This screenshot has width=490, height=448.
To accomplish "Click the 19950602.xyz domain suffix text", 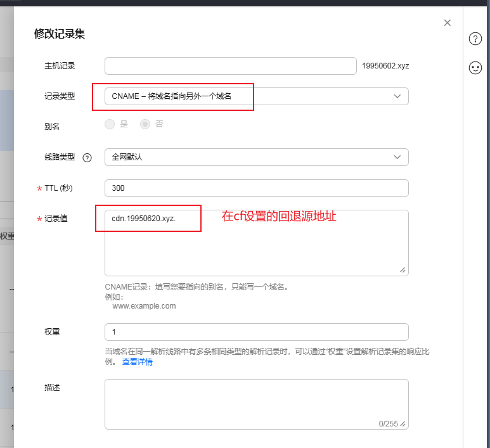I will pos(385,66).
